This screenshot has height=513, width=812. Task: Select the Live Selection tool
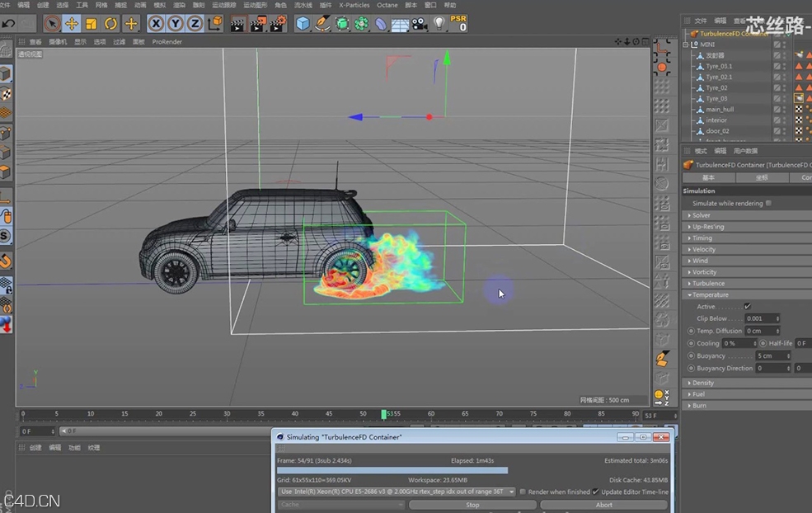[52, 25]
